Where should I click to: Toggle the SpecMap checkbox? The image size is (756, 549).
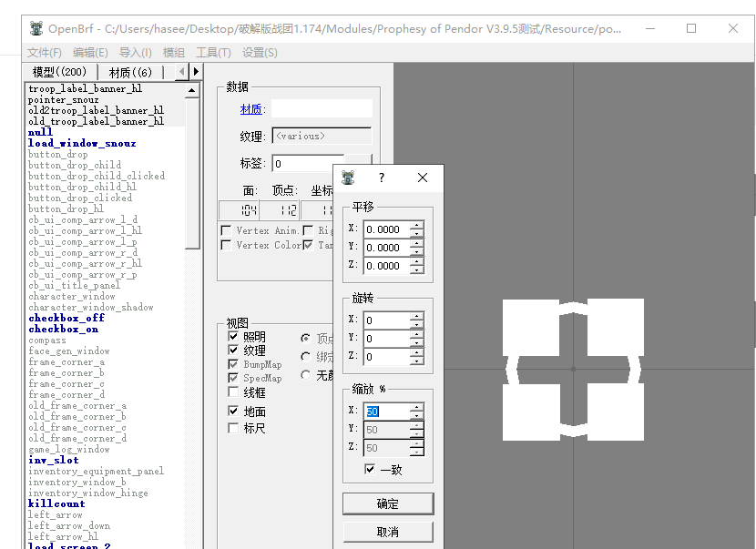233,378
